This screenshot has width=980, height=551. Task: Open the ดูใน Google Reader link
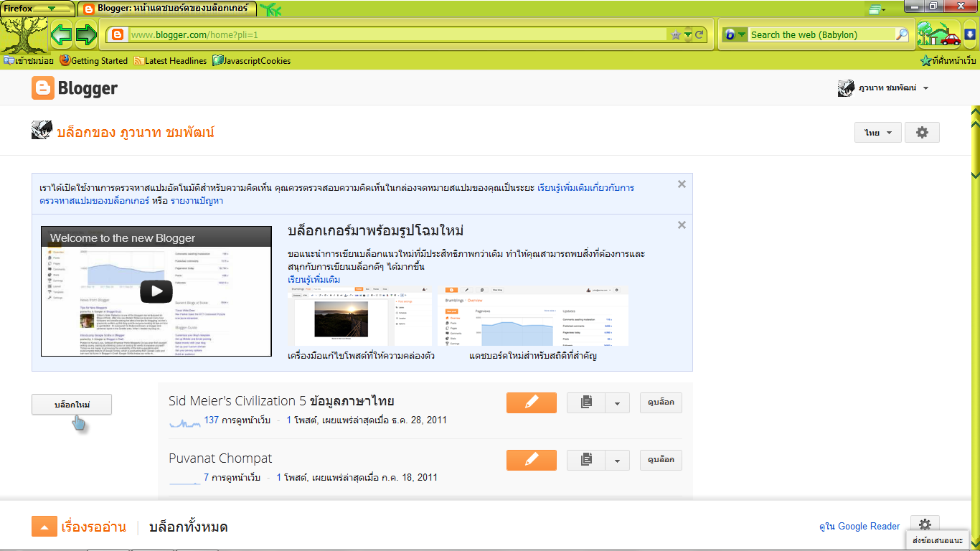tap(859, 527)
